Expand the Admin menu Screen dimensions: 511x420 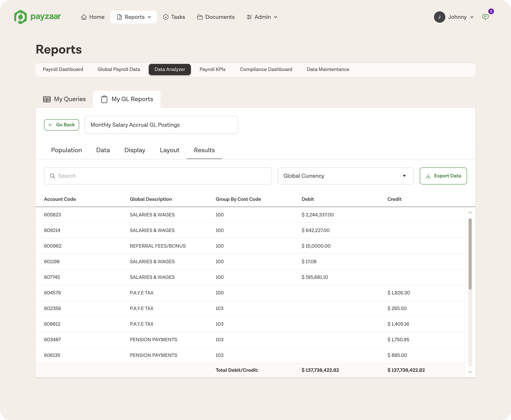click(262, 17)
